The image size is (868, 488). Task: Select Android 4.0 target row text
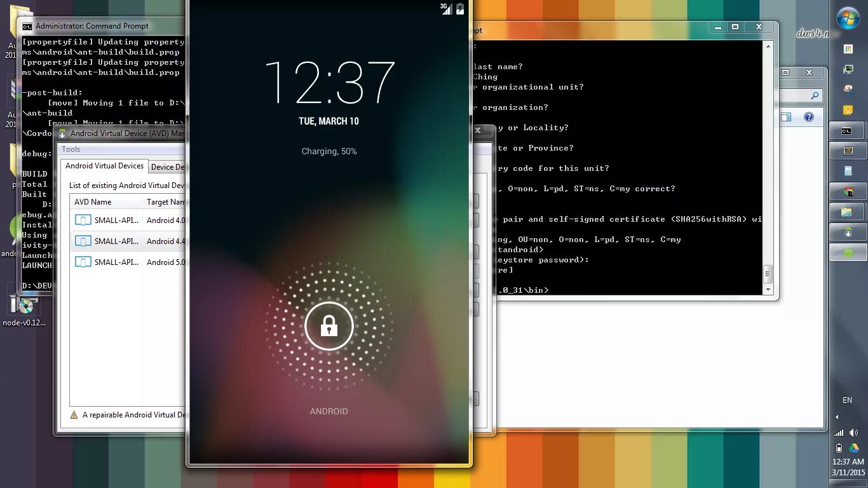[166, 220]
